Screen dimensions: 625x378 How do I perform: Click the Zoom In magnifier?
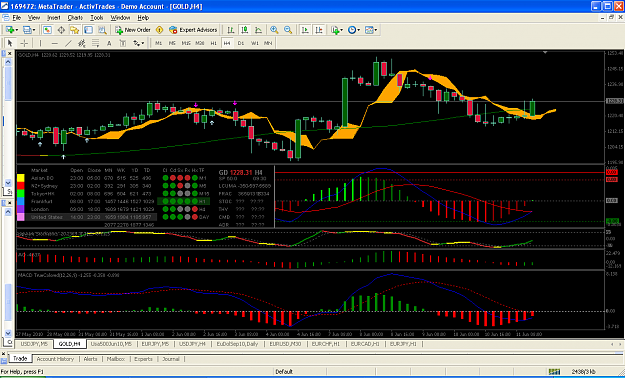(x=274, y=30)
